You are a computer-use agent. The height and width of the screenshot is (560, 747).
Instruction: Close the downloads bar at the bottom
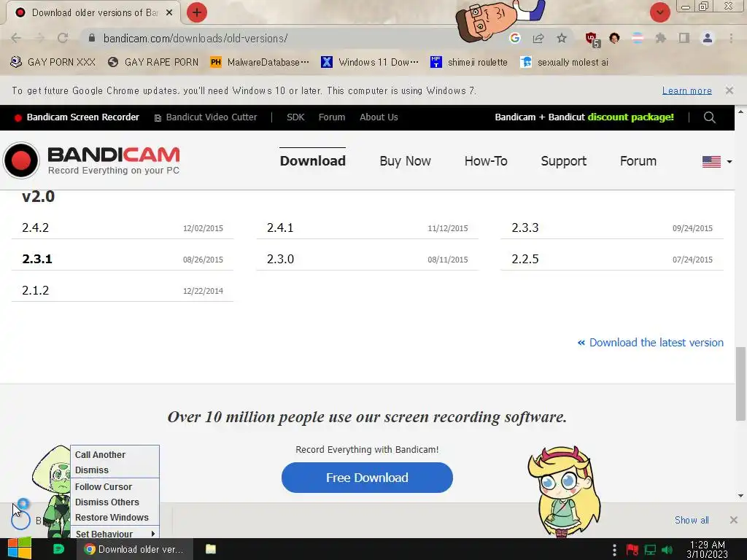point(734,520)
